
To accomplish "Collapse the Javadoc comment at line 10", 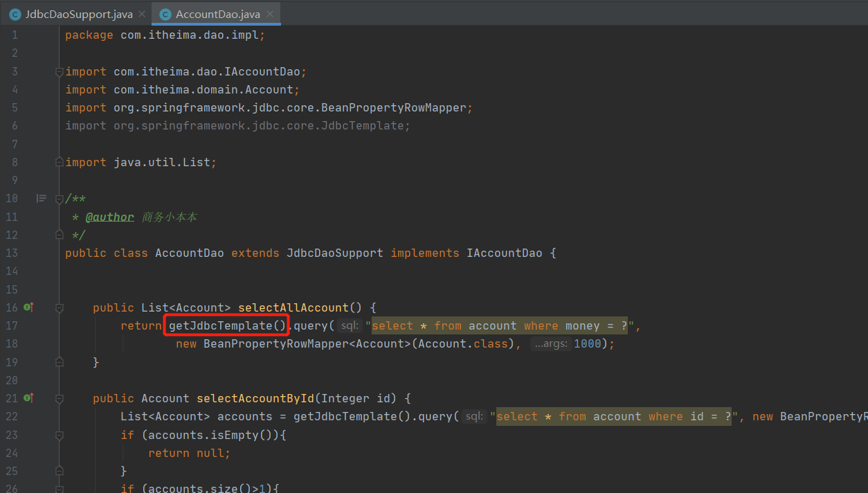I will (60, 199).
